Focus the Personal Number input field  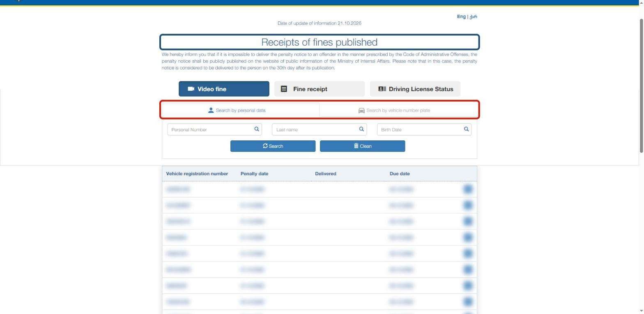(x=214, y=129)
